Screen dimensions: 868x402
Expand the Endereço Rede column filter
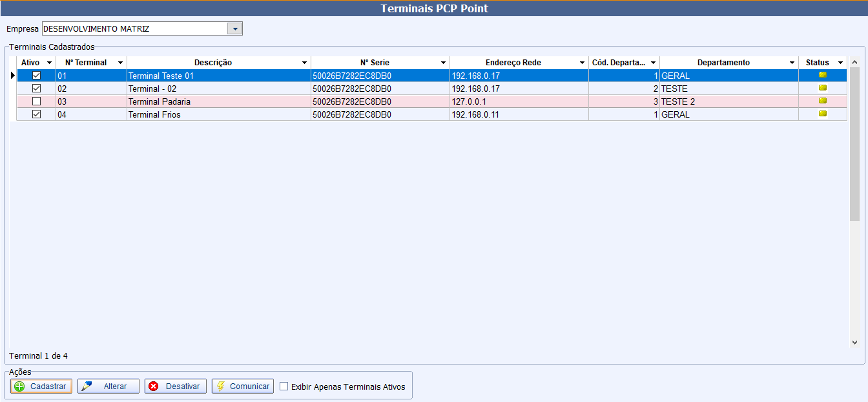(x=582, y=63)
